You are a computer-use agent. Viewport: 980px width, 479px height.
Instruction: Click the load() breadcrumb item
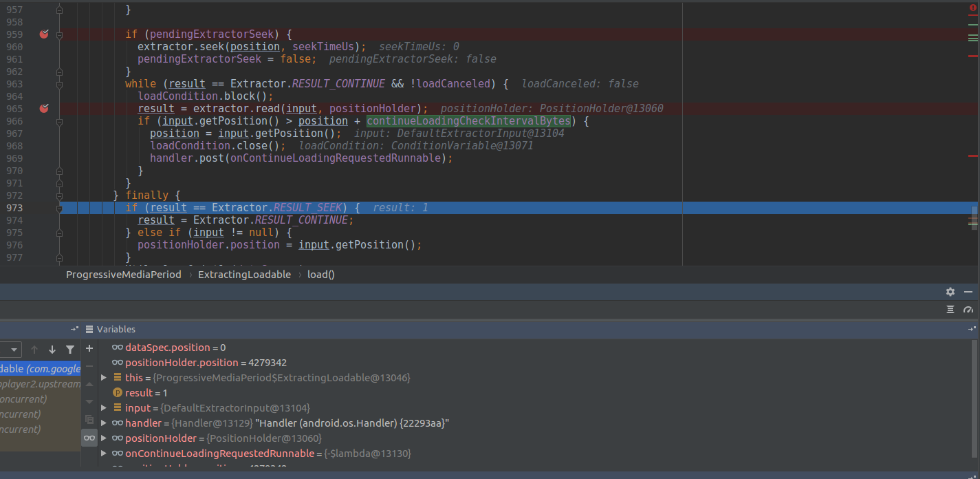click(320, 274)
